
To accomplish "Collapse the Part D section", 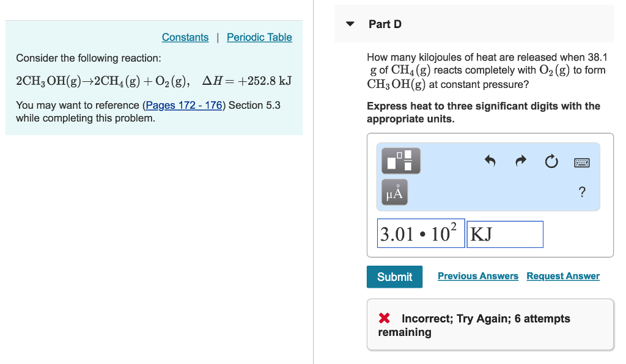I will click(x=349, y=23).
